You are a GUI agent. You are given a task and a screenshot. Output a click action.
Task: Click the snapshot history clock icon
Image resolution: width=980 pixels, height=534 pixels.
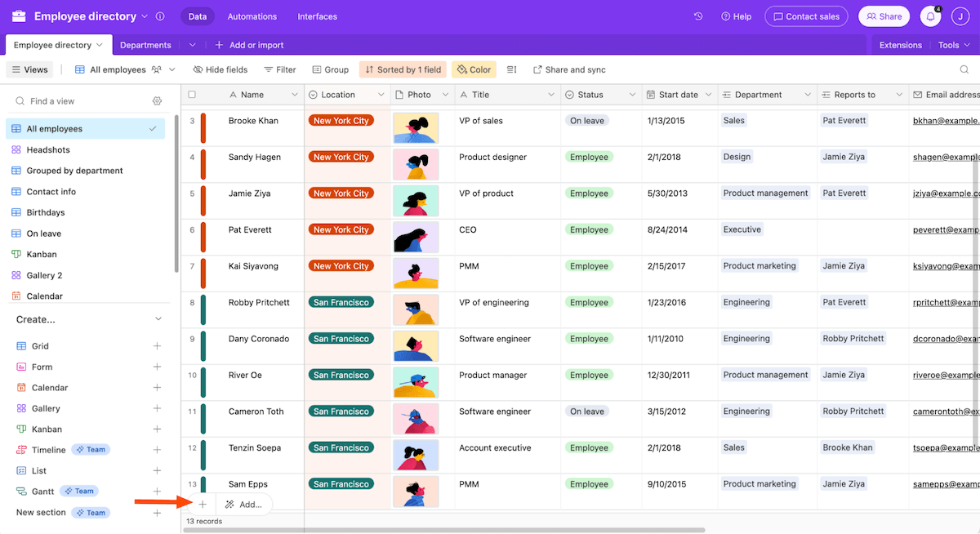pos(697,16)
